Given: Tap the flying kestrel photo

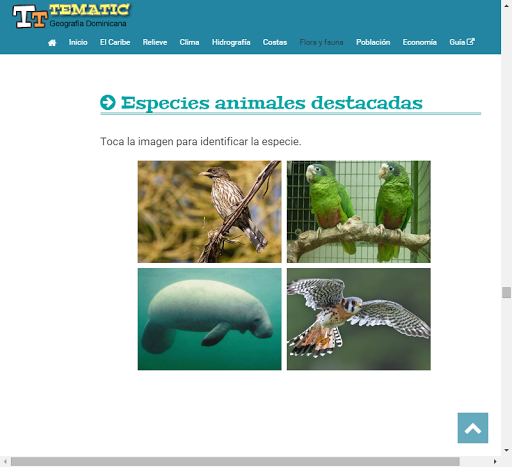Looking at the screenshot, I should [x=359, y=319].
